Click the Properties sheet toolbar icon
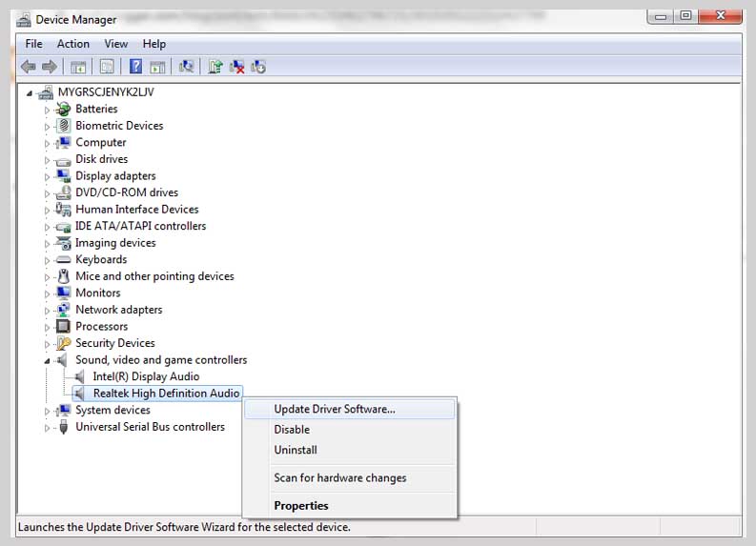 click(x=107, y=66)
